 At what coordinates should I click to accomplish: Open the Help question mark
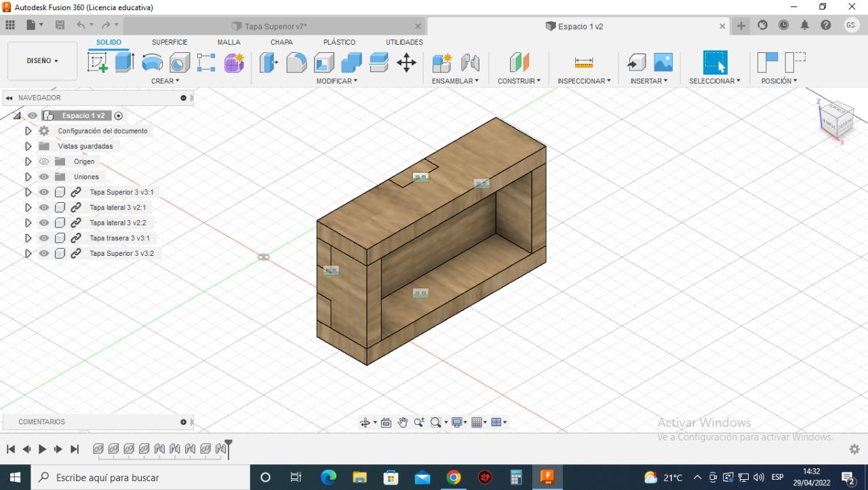(826, 25)
